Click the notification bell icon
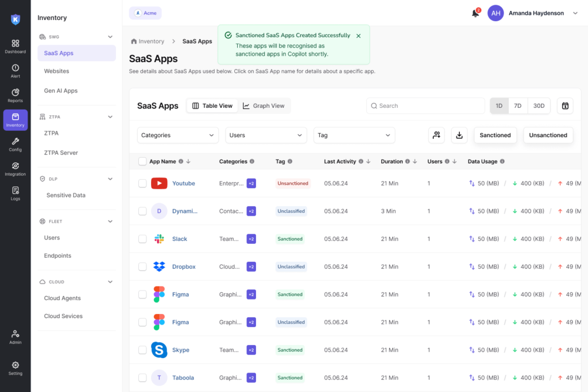The height and width of the screenshot is (392, 588). click(x=475, y=13)
